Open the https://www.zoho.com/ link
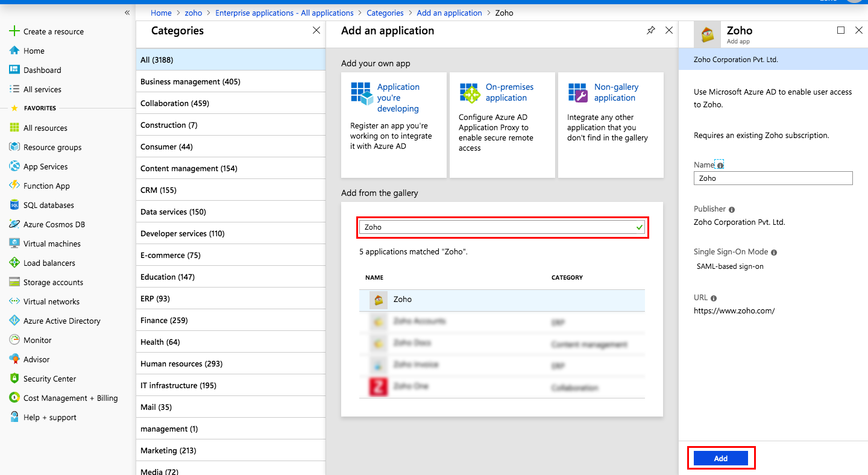This screenshot has width=868, height=475. 734,310
